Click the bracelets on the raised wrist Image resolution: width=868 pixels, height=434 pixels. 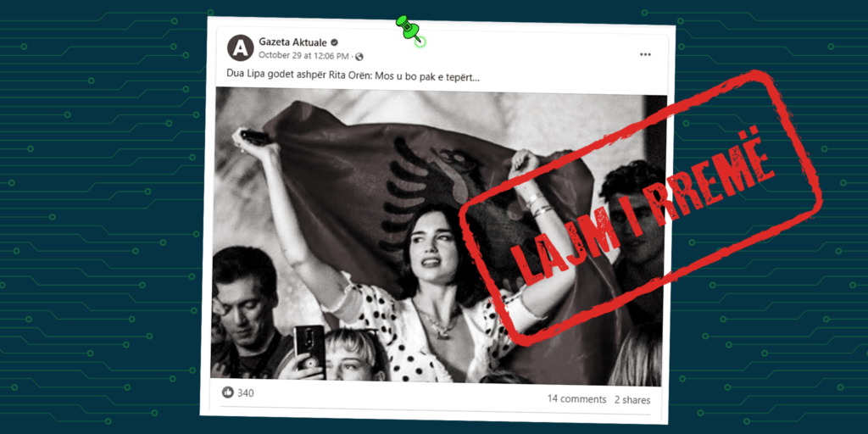click(x=536, y=205)
